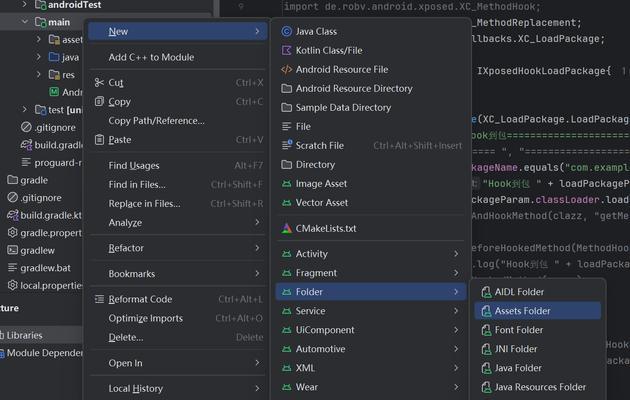This screenshot has width=630, height=400.
Task: Click the Assets Folder icon
Action: (x=486, y=311)
